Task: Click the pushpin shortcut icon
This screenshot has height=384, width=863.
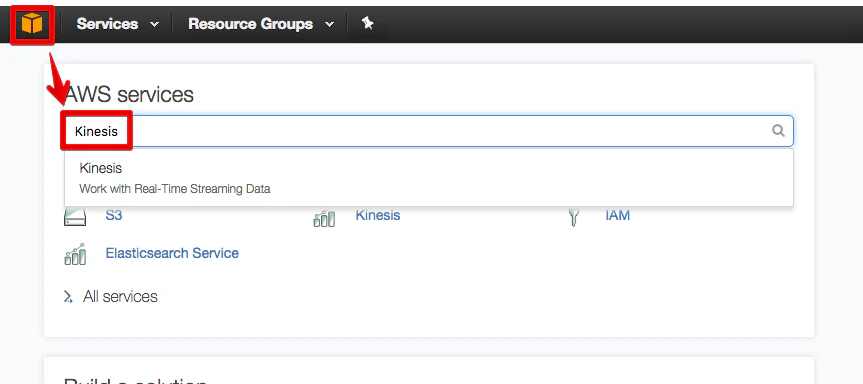Action: coord(367,23)
